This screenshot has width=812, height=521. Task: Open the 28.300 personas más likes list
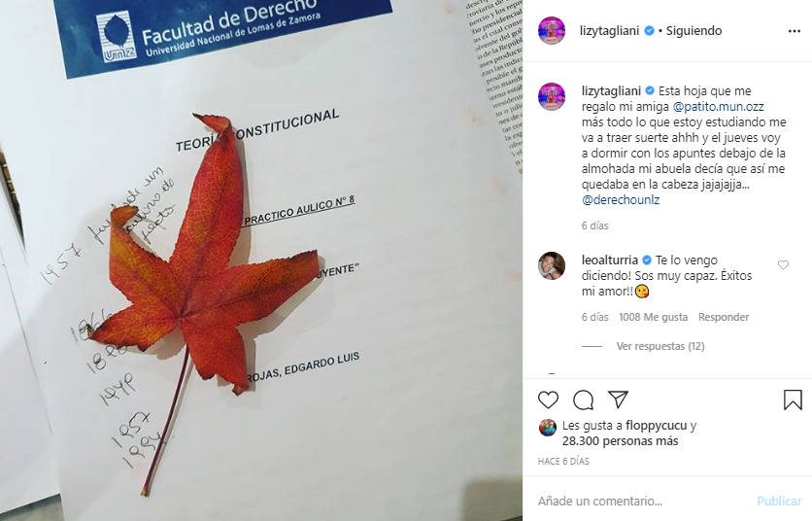coord(620,441)
